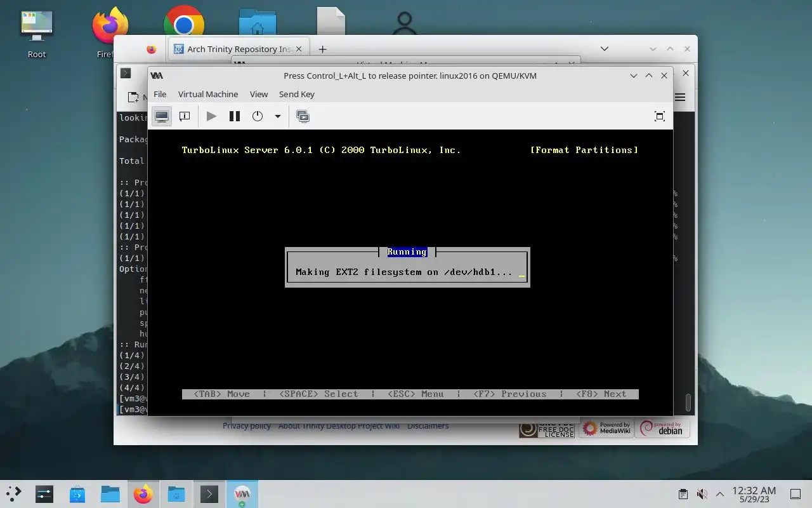The width and height of the screenshot is (812, 508).
Task: Expand the shutdown options dropdown arrow
Action: point(277,116)
